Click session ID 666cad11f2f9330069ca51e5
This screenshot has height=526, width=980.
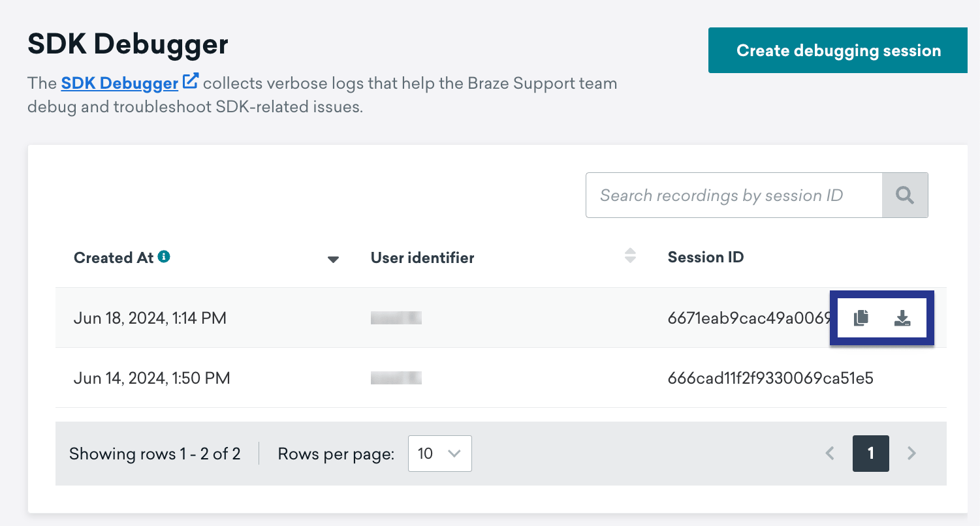pyautogui.click(x=770, y=378)
